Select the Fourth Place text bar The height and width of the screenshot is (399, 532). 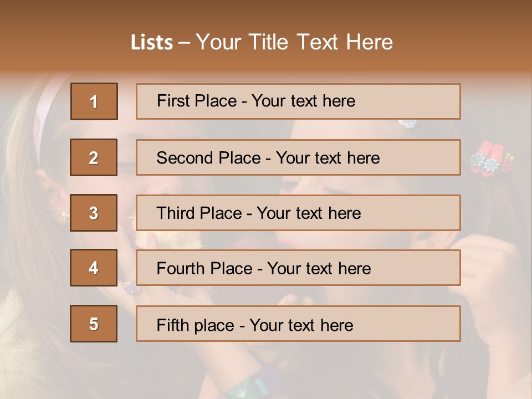click(298, 268)
